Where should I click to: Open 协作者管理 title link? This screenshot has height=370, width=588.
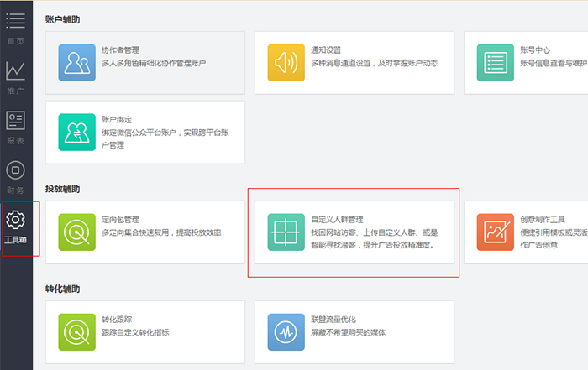coord(120,50)
